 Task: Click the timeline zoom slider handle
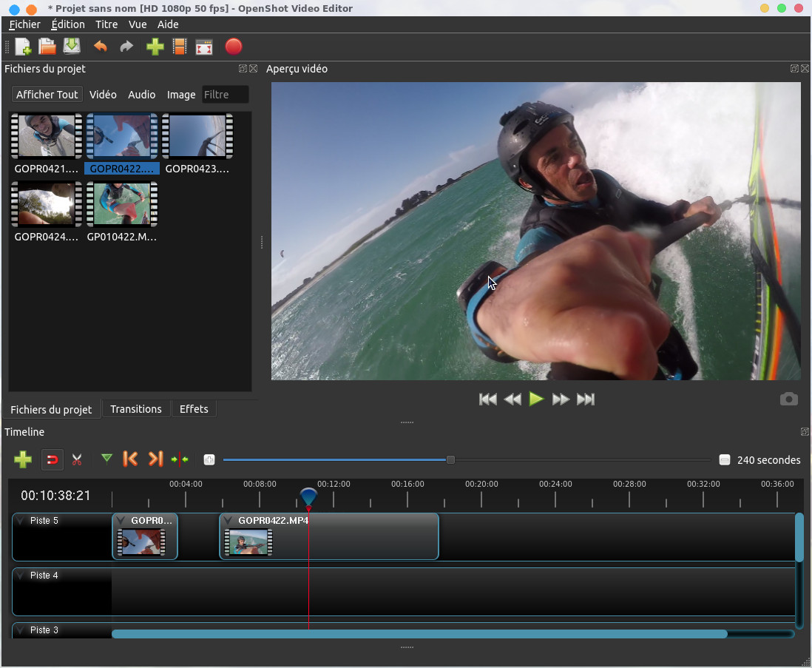click(x=450, y=459)
